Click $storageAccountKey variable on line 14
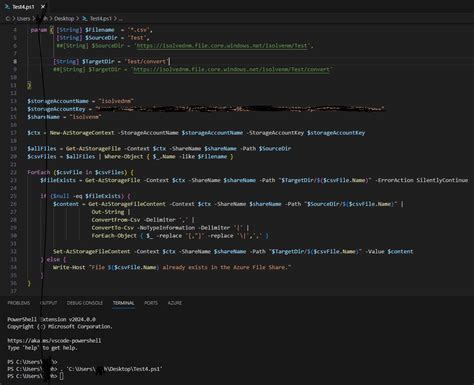The height and width of the screenshot is (385, 474). coord(56,109)
